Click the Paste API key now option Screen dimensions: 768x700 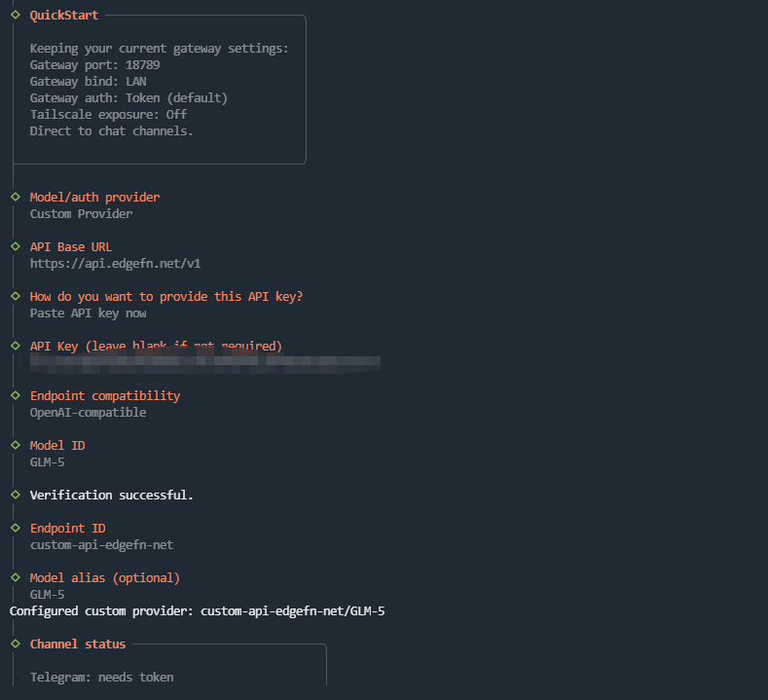pyautogui.click(x=88, y=313)
